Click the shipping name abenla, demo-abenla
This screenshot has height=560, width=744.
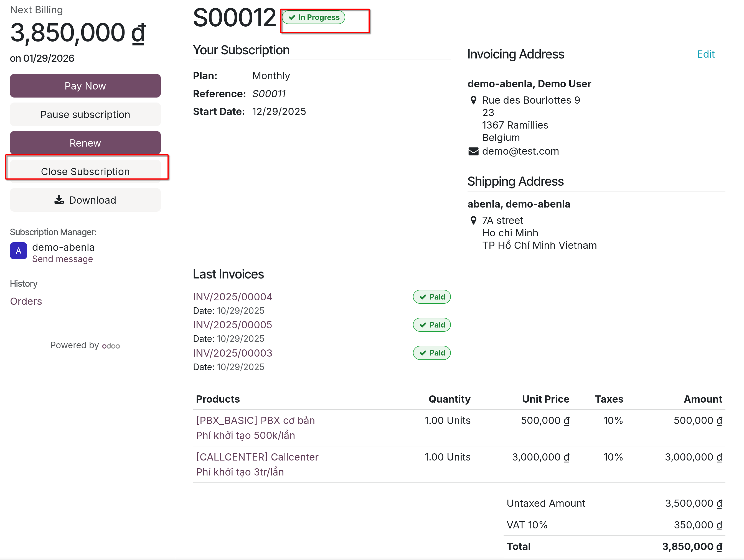519,204
